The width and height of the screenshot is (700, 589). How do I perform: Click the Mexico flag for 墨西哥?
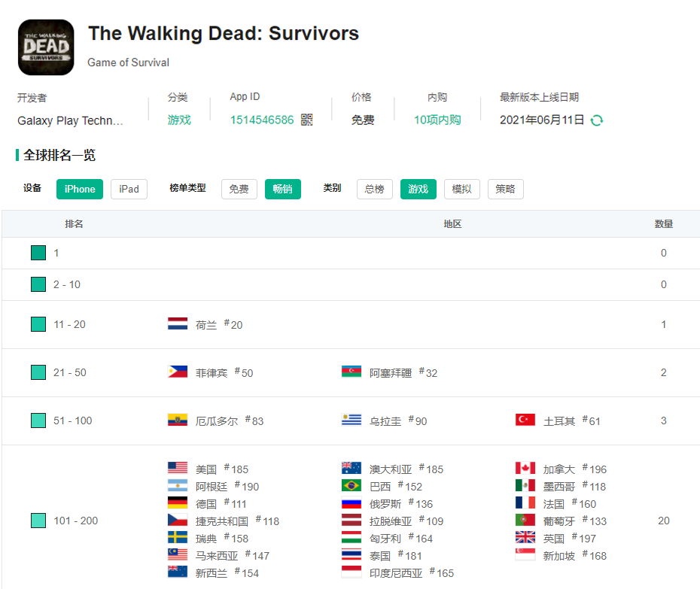coord(525,485)
